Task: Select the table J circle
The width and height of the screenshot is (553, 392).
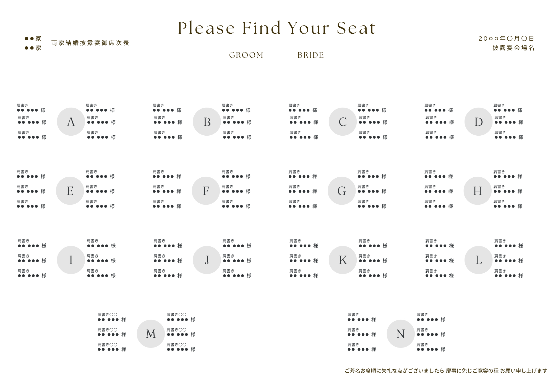Action: pyautogui.click(x=207, y=260)
